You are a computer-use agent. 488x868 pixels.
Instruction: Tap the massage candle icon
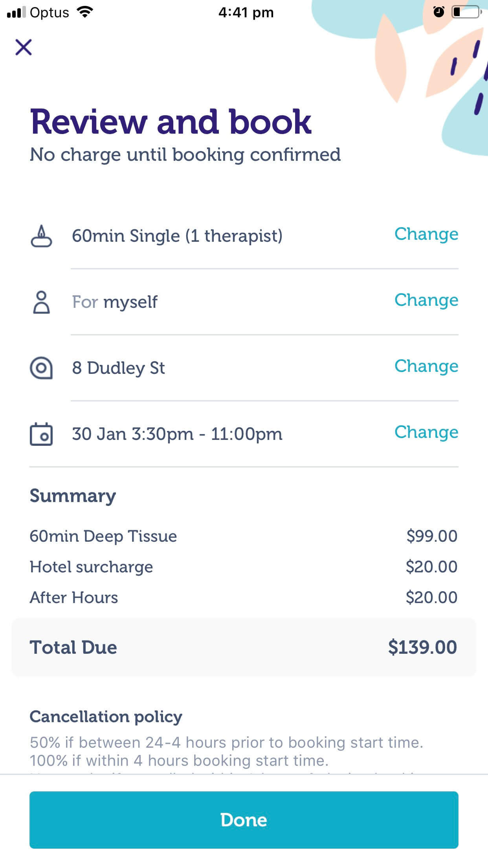(41, 236)
